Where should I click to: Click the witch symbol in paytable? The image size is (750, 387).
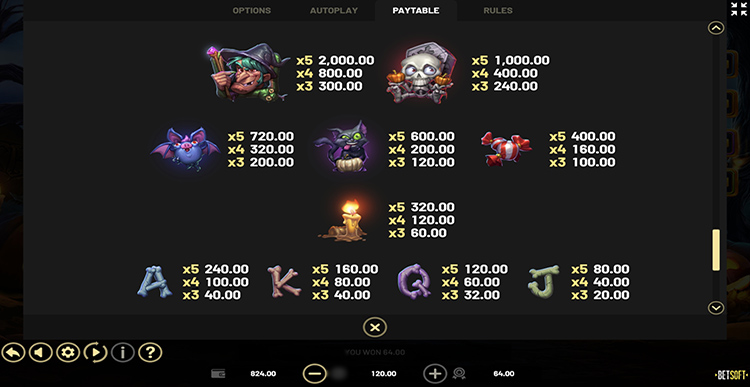tap(248, 72)
